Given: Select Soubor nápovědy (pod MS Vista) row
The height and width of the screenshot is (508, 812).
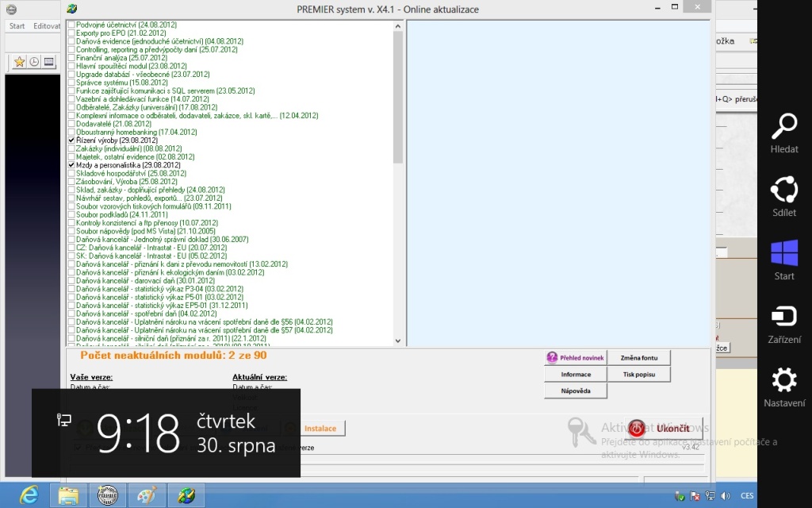Looking at the screenshot, I should coord(146,231).
